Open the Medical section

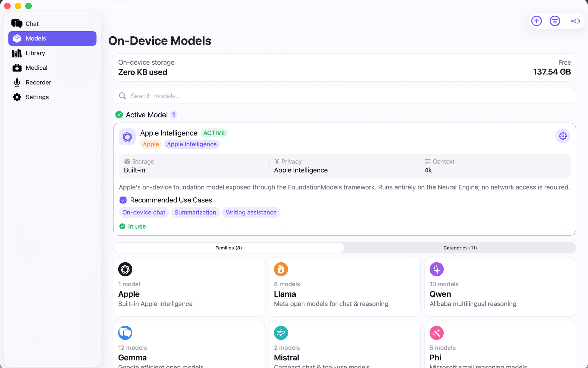[52, 68]
